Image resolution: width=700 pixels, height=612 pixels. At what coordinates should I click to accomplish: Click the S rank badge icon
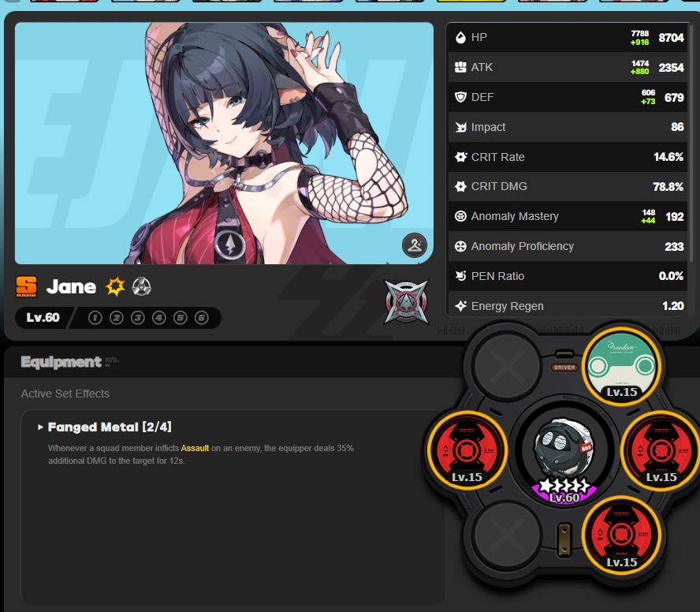tap(26, 286)
